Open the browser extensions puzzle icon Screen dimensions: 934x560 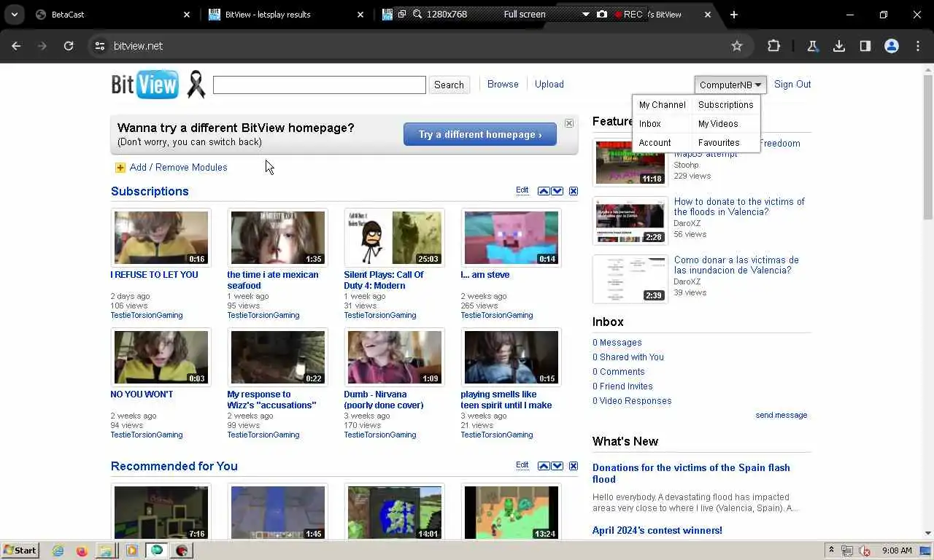[774, 46]
